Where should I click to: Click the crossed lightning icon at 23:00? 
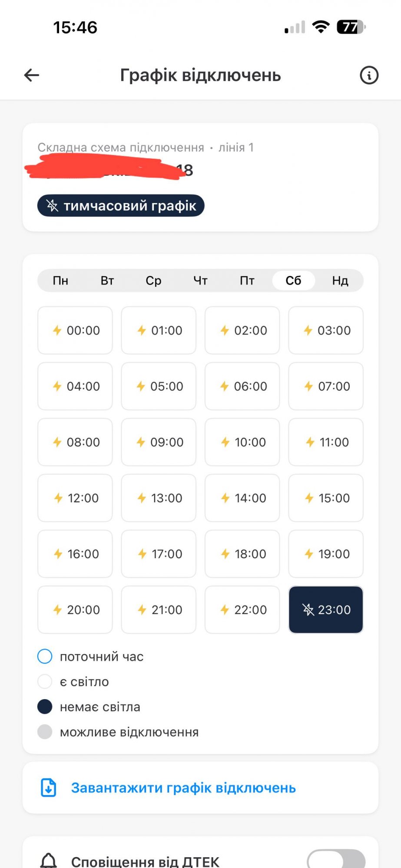pos(308,610)
